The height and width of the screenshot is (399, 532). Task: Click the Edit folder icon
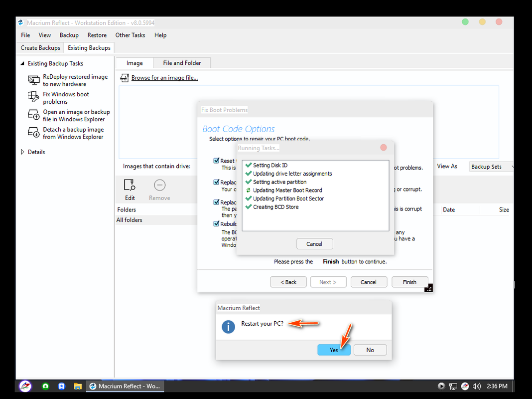[130, 185]
